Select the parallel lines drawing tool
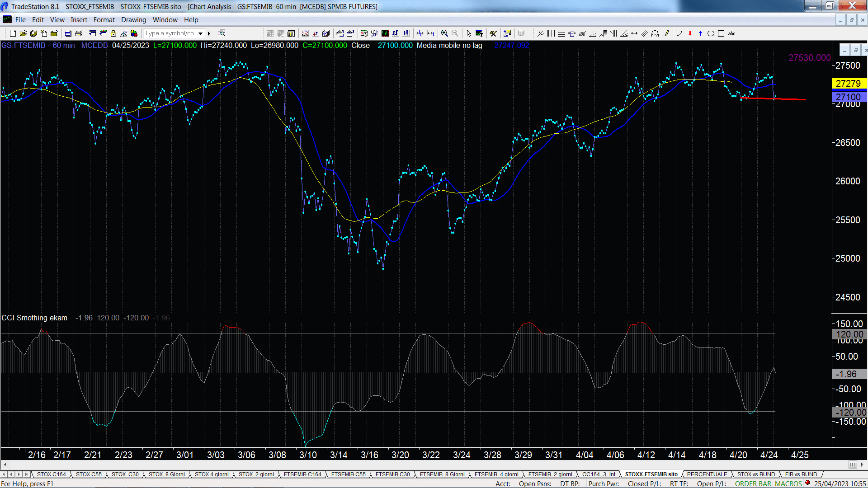 [x=645, y=33]
